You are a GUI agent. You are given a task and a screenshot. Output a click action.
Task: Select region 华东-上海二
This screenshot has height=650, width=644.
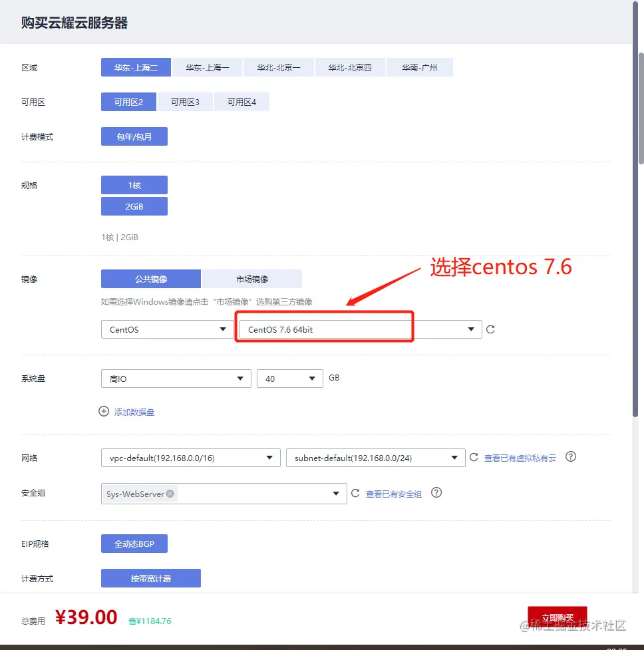pyautogui.click(x=136, y=67)
